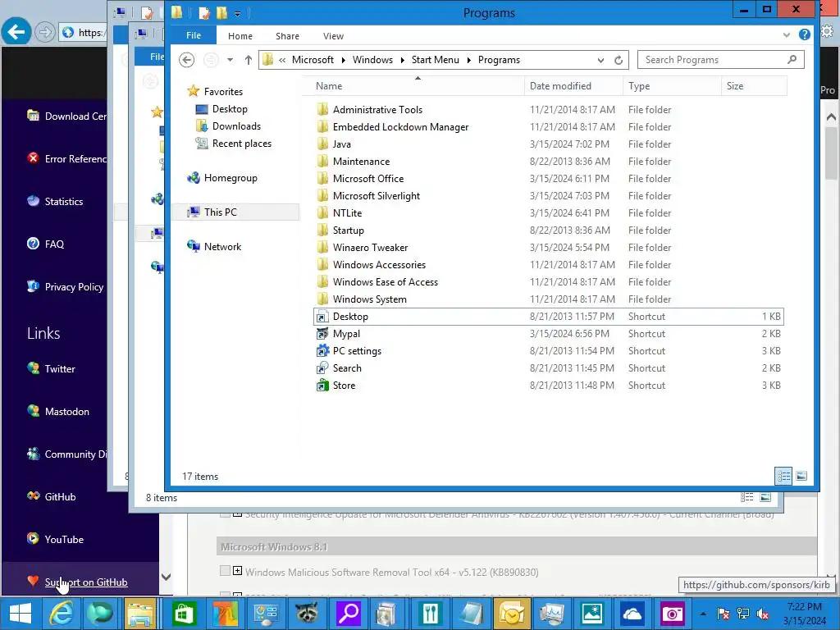Show hidden tray icons arrow
840x630 pixels.
tap(703, 614)
